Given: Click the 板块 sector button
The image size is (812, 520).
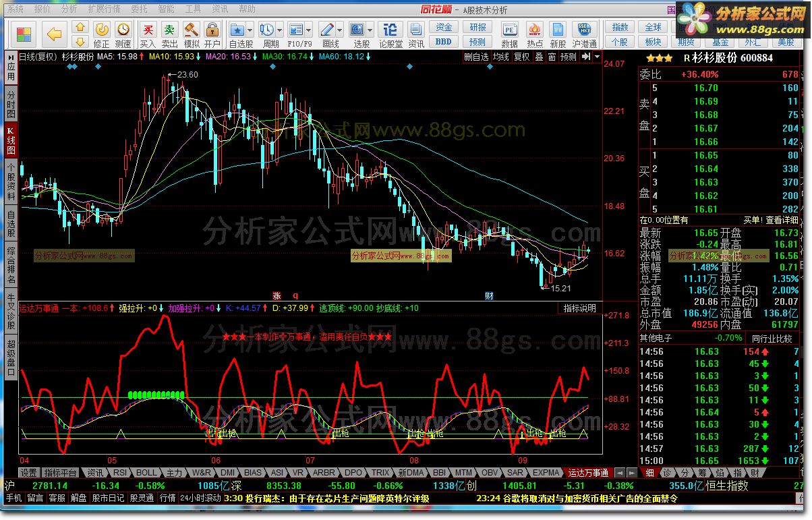Looking at the screenshot, I should 653,42.
